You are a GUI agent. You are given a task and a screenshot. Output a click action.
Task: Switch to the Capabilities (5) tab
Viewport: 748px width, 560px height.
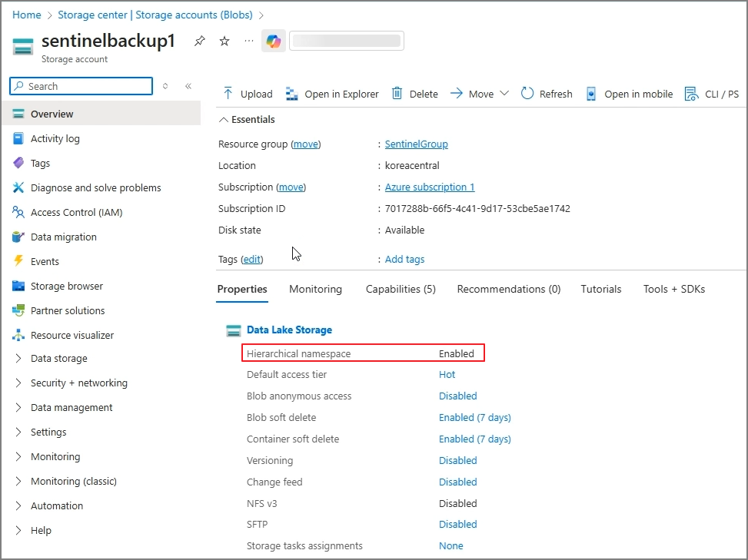[401, 290]
